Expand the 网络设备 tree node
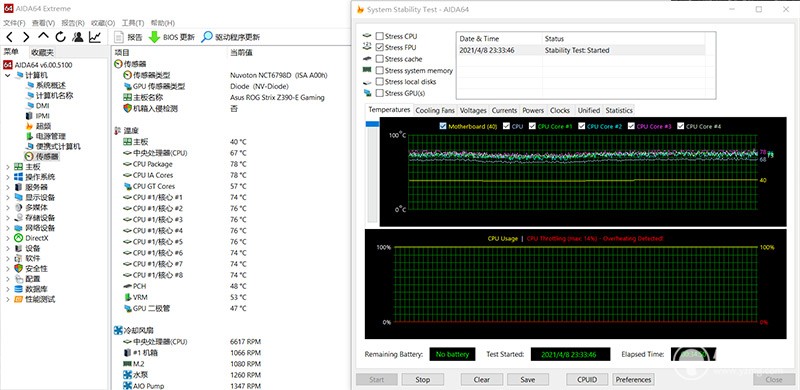The image size is (800, 390). point(8,228)
